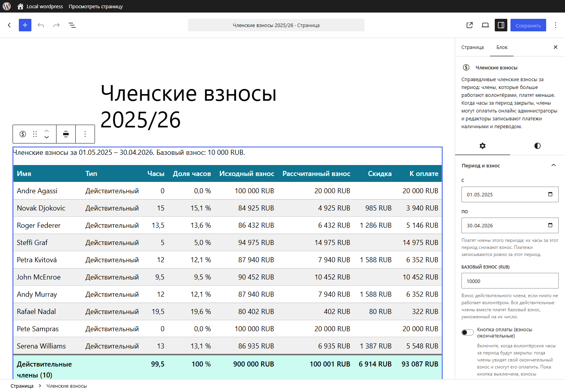
Task: Open the device preview laptop icon
Action: point(485,25)
